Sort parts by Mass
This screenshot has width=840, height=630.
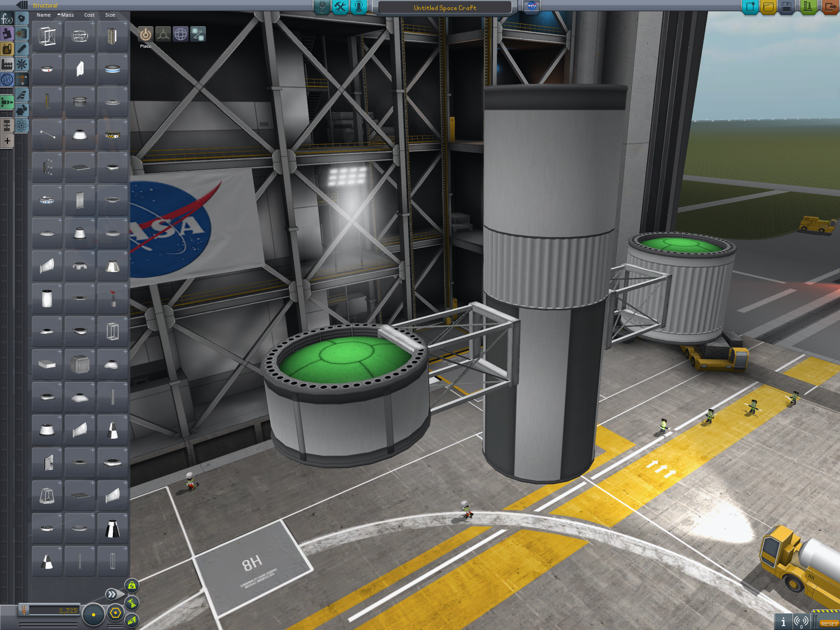tap(67, 15)
